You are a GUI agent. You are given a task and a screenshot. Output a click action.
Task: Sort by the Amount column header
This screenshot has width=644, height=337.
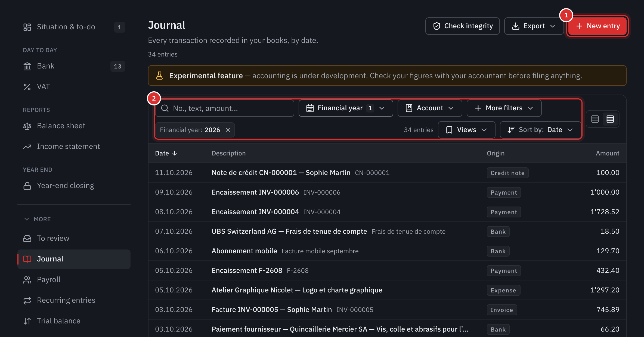pyautogui.click(x=607, y=153)
